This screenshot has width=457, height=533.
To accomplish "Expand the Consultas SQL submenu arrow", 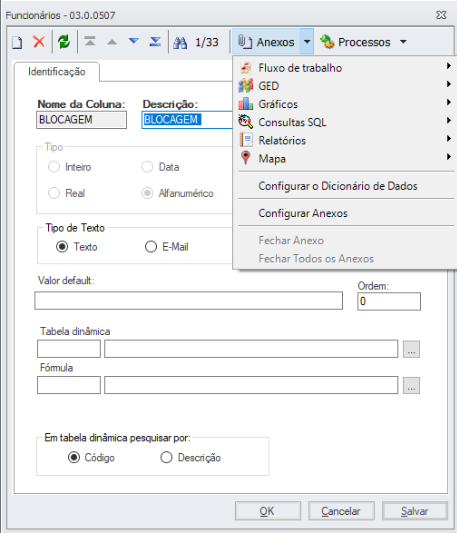I will pos(449,120).
